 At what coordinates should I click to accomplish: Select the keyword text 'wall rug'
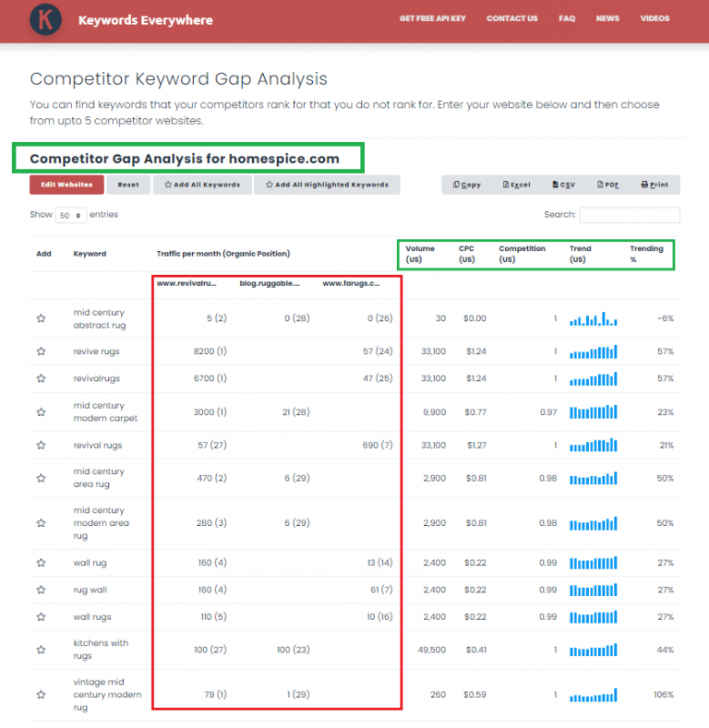point(90,563)
